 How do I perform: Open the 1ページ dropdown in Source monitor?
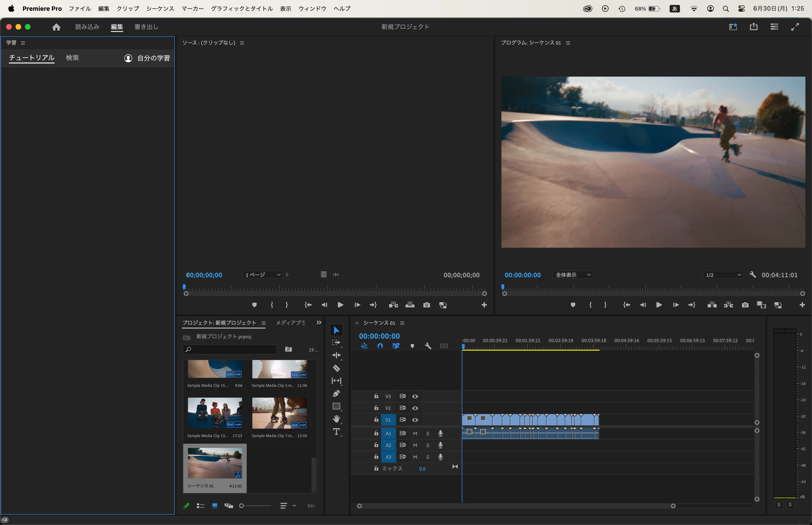[262, 275]
